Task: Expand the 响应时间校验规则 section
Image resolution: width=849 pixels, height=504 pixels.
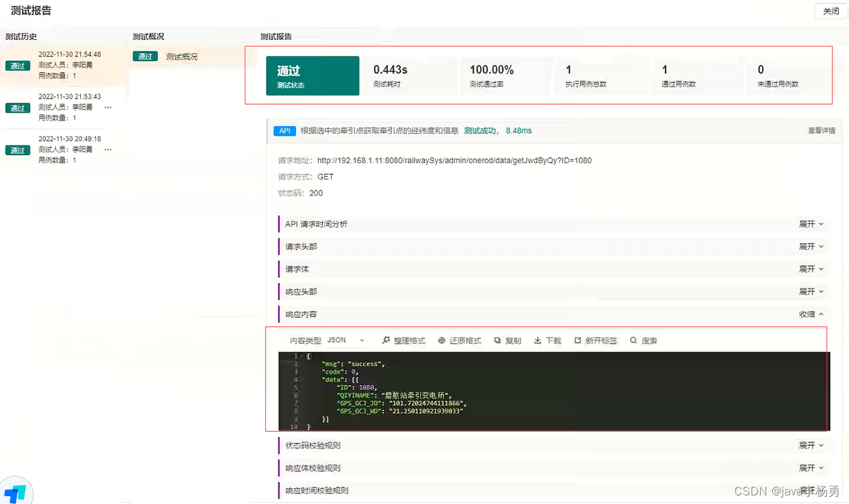Action: click(811, 491)
